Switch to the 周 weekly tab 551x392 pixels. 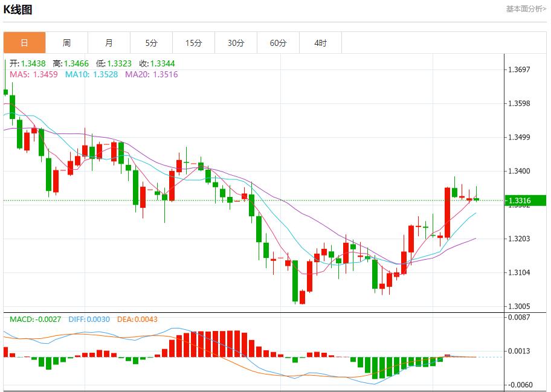(x=66, y=43)
